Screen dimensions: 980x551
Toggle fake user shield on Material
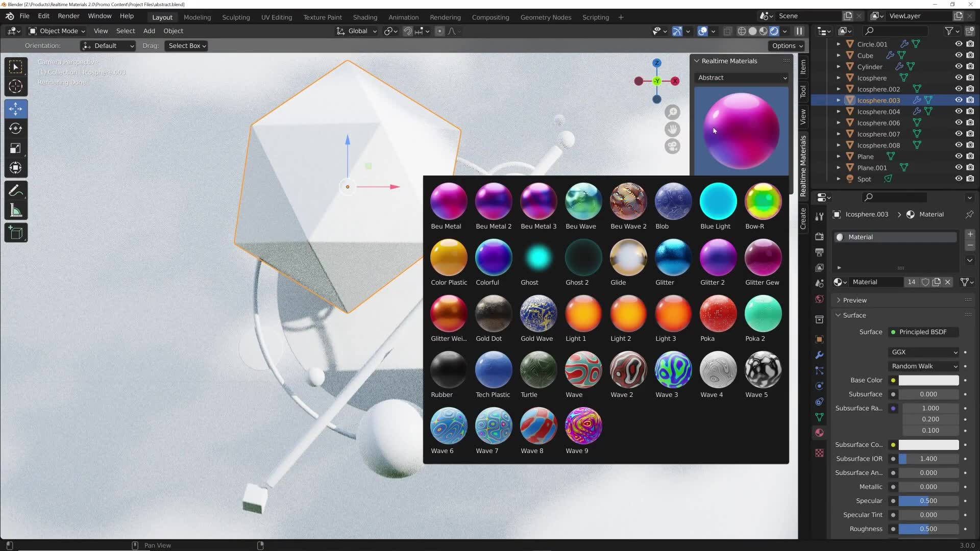(x=926, y=282)
